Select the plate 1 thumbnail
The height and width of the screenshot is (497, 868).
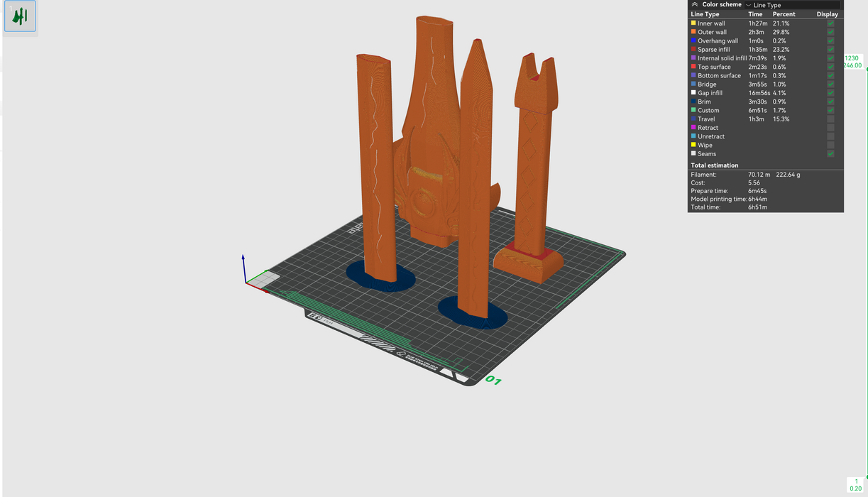[x=20, y=17]
